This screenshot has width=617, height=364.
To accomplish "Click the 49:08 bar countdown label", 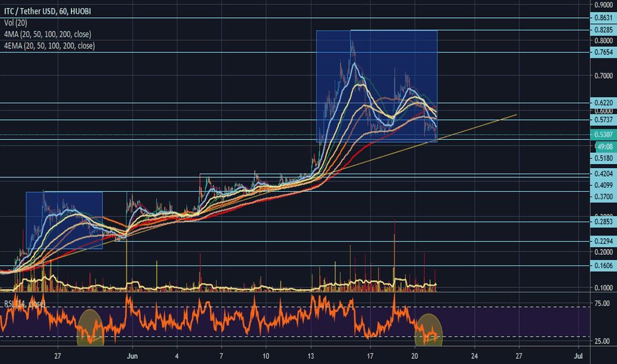I will 605,147.
